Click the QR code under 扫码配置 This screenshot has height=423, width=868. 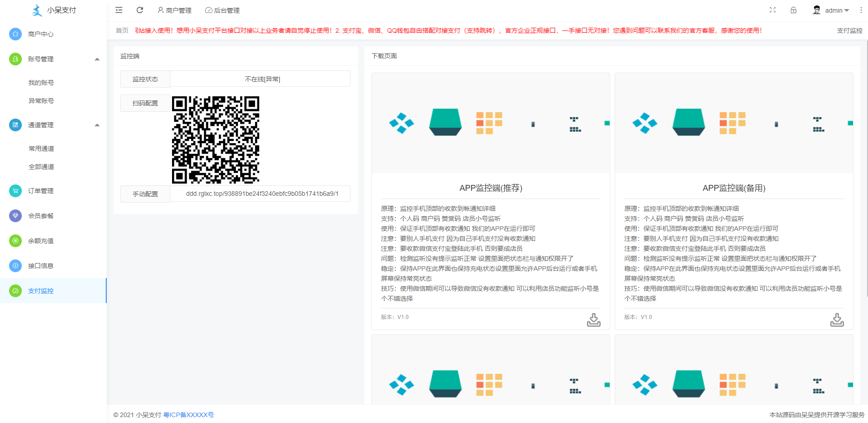[x=217, y=140]
